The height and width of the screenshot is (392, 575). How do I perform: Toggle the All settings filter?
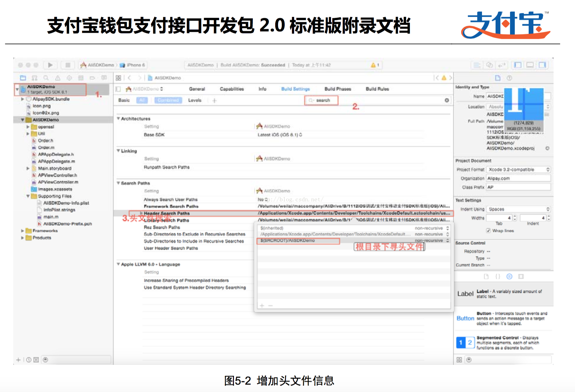(x=142, y=100)
